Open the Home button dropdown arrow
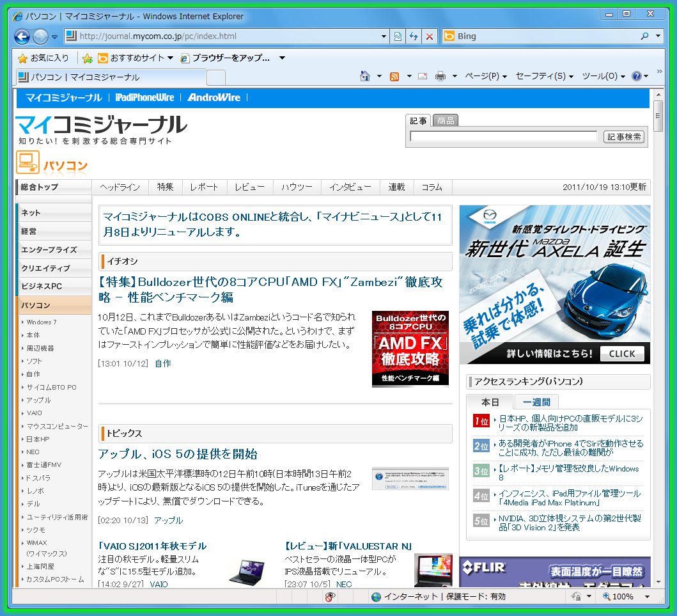Viewport: 677px width, 616px height. (x=379, y=77)
